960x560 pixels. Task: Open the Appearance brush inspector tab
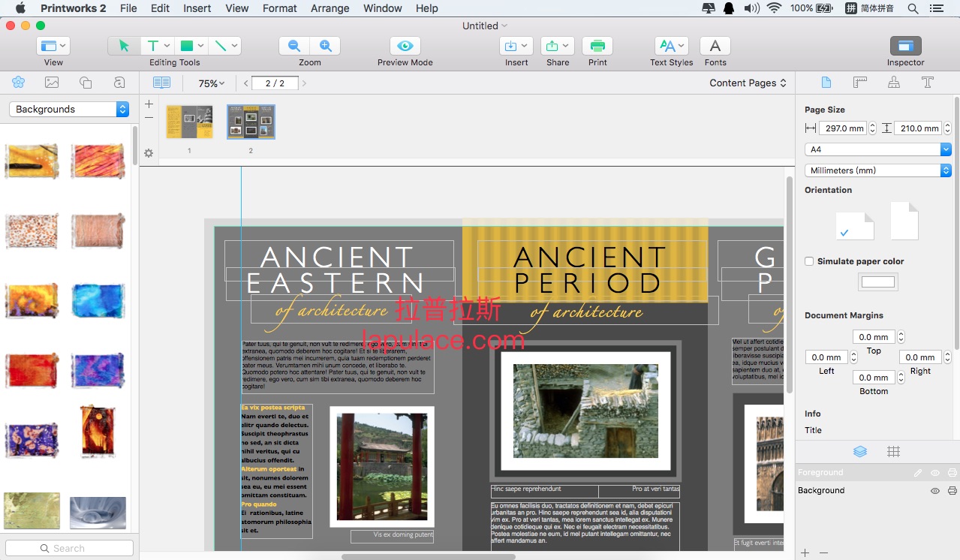click(894, 83)
